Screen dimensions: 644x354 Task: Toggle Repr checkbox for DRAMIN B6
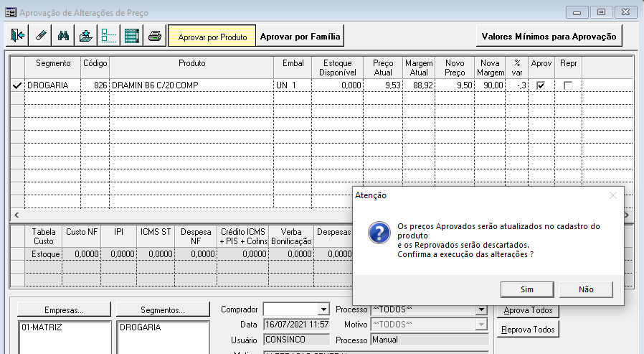point(568,85)
